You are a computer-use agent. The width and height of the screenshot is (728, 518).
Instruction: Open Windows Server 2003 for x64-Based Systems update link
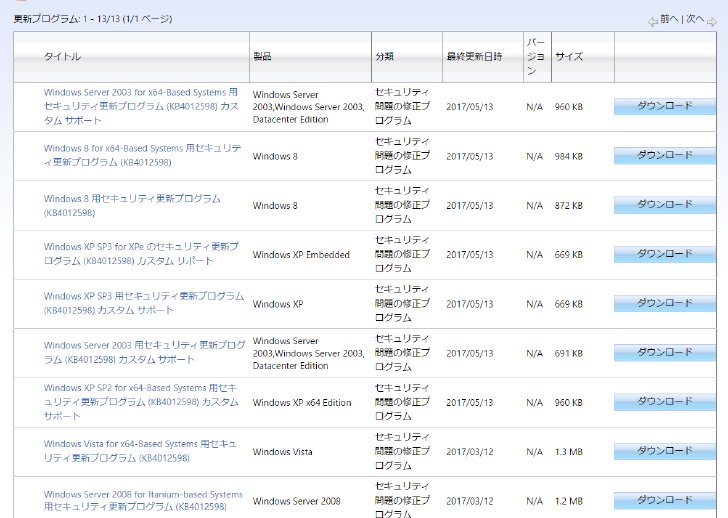141,106
